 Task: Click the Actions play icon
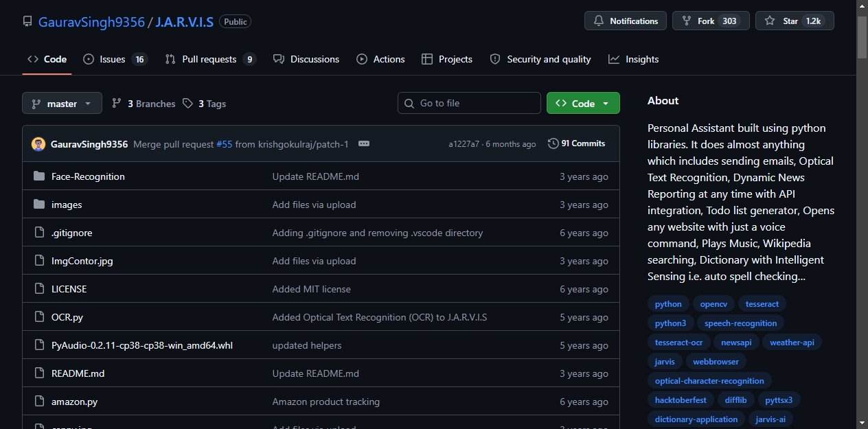coord(362,59)
